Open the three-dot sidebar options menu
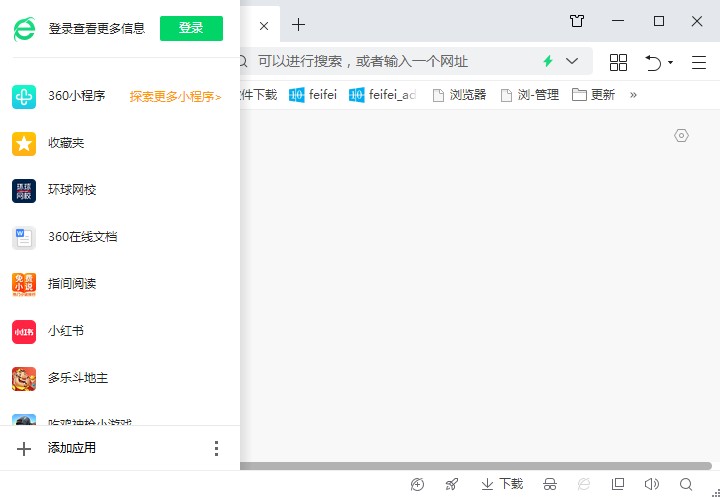Viewport: 720px width, 497px height. [216, 448]
